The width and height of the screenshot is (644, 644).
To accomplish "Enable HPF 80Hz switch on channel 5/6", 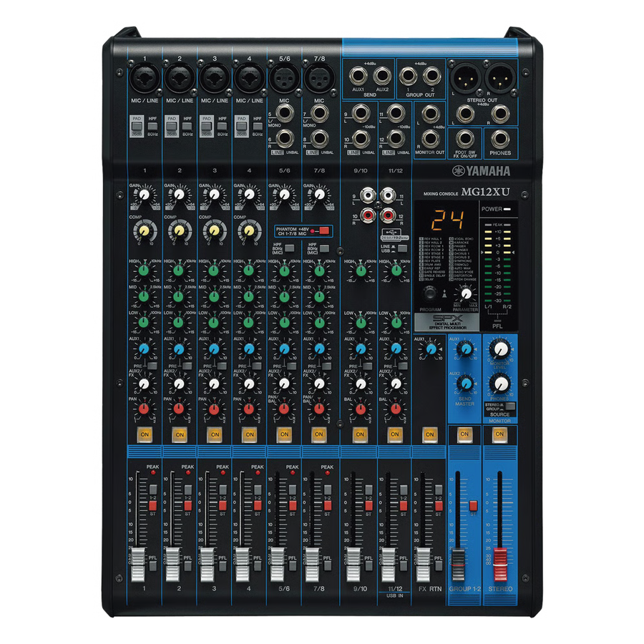I will (290, 248).
